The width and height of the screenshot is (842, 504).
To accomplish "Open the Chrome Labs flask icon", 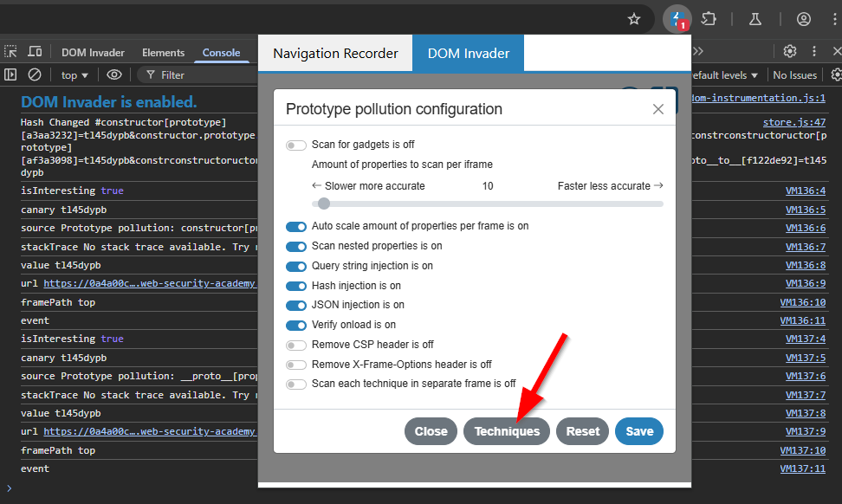I will [755, 19].
